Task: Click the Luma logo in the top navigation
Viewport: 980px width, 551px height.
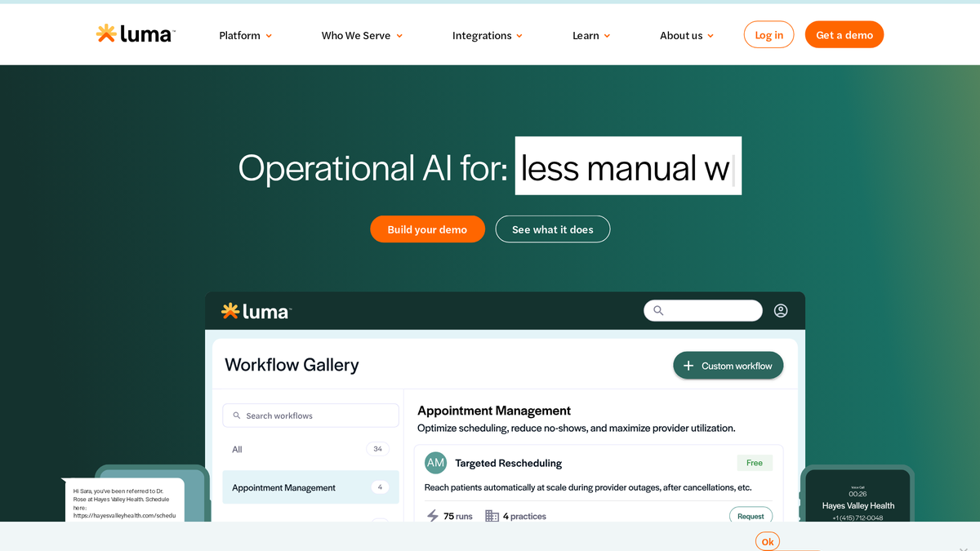Action: point(136,34)
